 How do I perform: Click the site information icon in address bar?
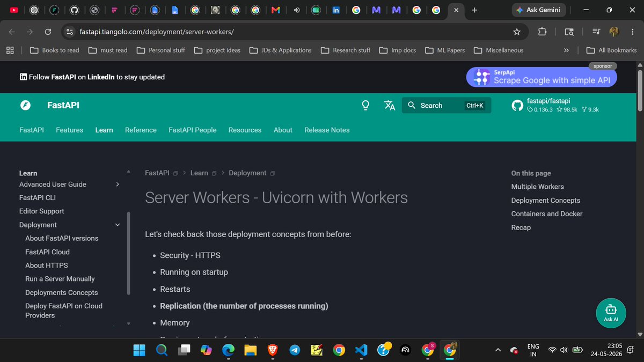[x=69, y=32]
